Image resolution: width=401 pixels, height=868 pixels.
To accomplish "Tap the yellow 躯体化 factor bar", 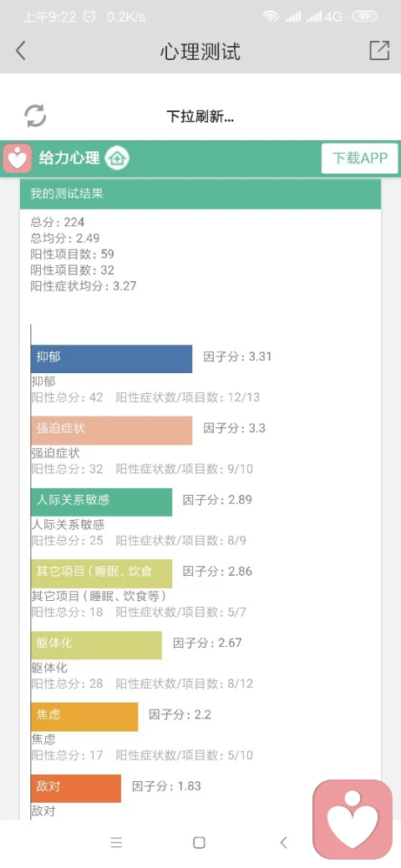I will pyautogui.click(x=96, y=645).
